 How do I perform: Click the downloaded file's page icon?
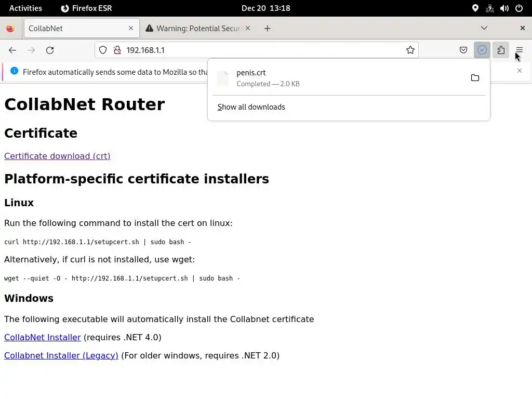223,78
